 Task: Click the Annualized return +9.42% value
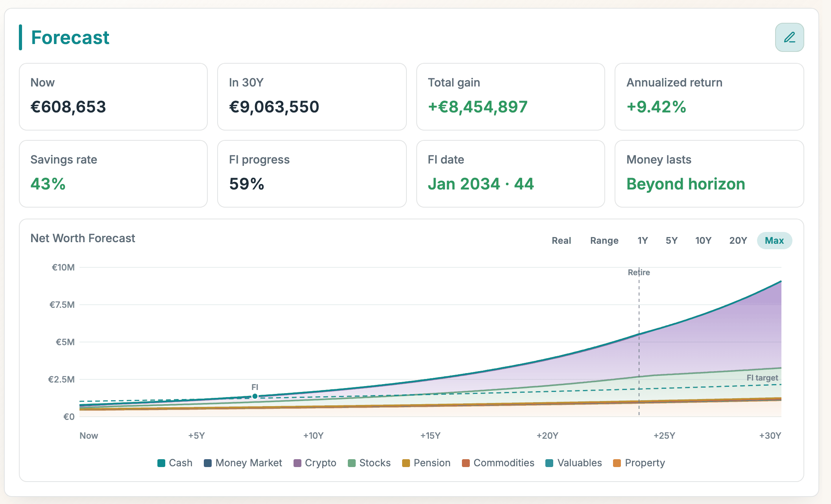[656, 107]
